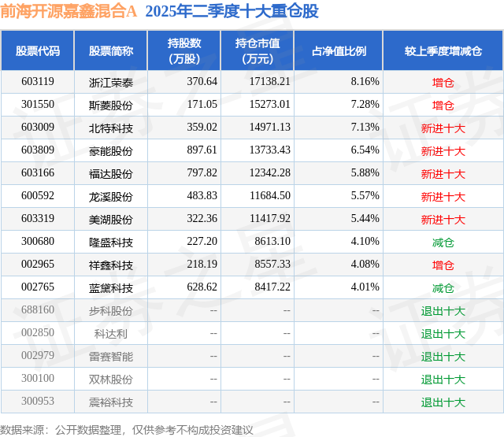The width and height of the screenshot is (504, 437).
Task: Open the 步科股份 stock name
Action: (x=111, y=311)
